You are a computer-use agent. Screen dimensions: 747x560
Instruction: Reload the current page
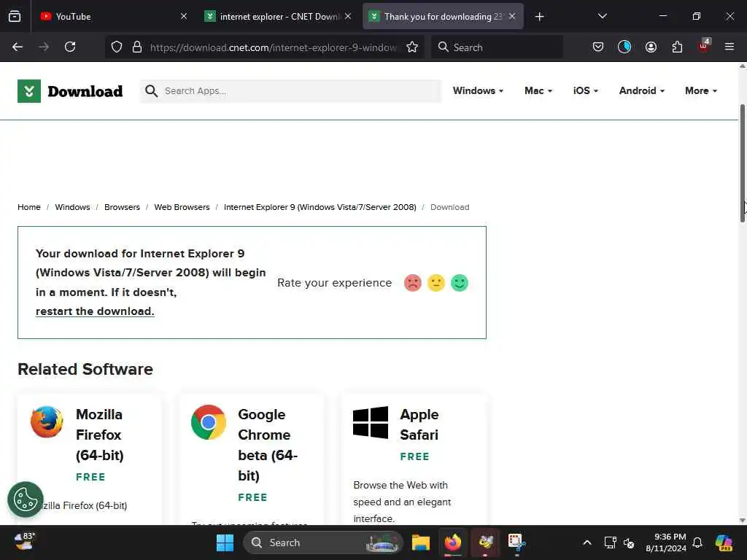pyautogui.click(x=70, y=47)
